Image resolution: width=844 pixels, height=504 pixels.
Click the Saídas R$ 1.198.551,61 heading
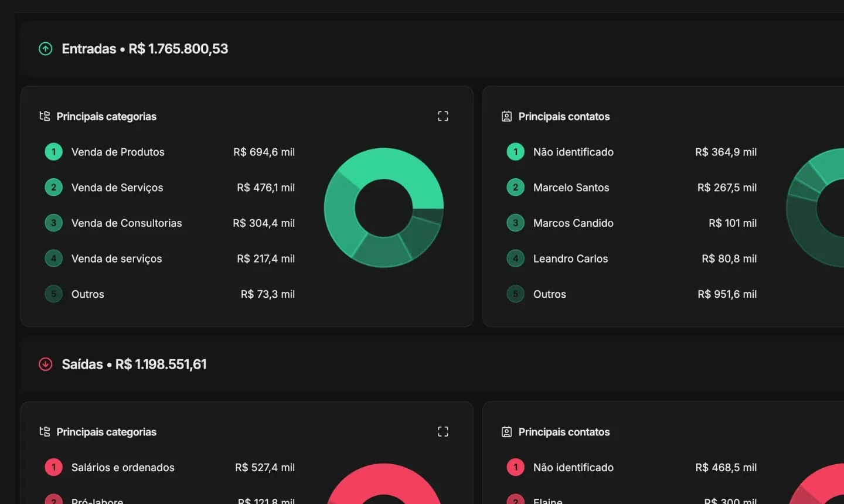pos(134,364)
